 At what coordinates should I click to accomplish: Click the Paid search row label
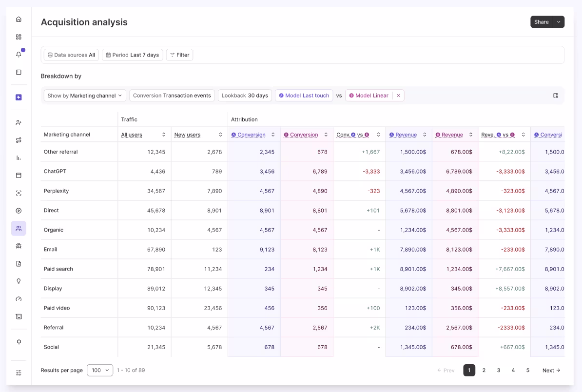(58, 269)
